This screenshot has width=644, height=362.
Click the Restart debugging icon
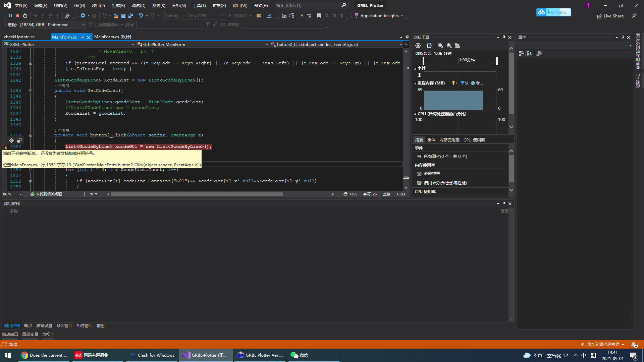[x=25, y=16]
